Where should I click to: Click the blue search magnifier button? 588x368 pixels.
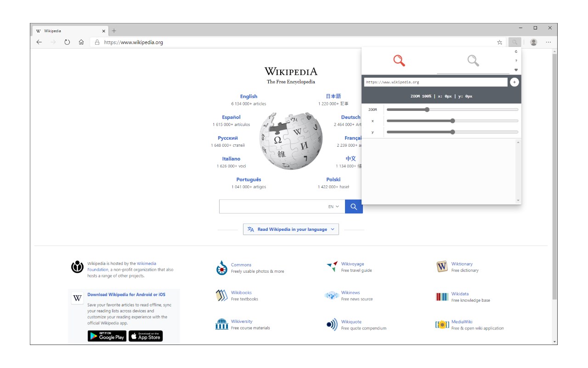tap(354, 207)
